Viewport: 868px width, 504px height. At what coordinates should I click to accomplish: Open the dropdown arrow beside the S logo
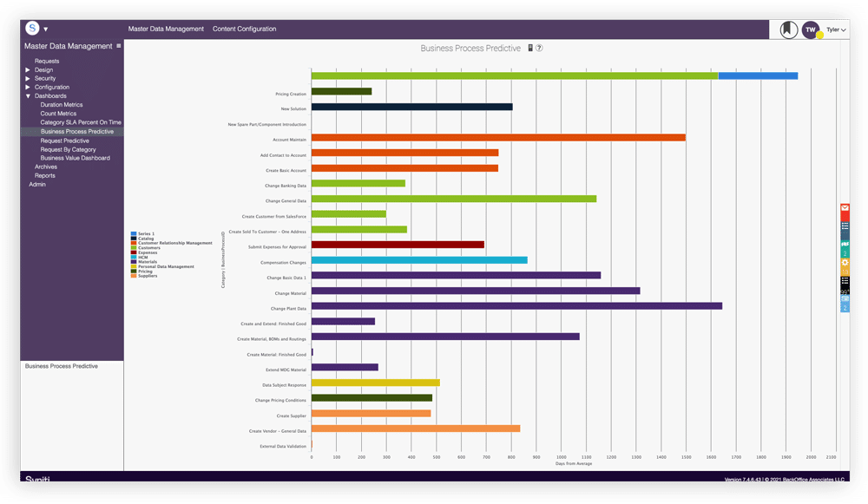pyautogui.click(x=46, y=29)
